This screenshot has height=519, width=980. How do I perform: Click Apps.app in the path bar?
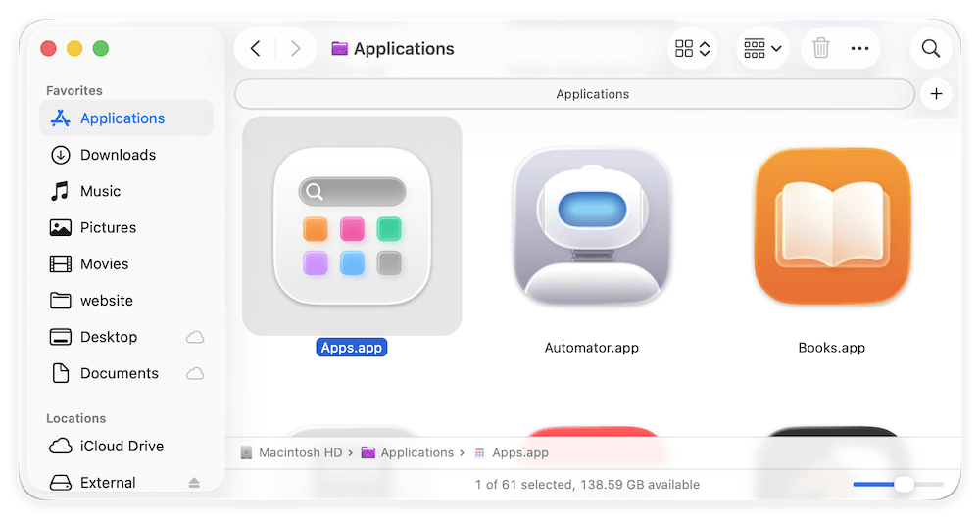coord(512,452)
